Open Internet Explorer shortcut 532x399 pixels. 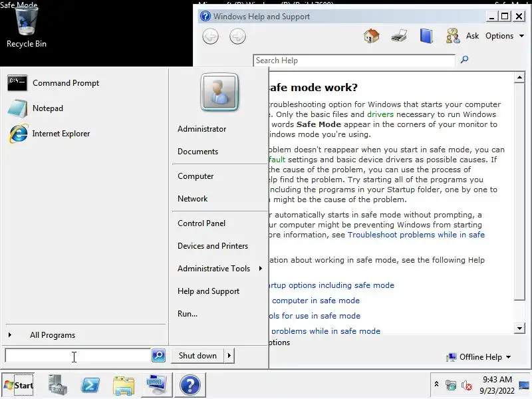(x=49, y=134)
